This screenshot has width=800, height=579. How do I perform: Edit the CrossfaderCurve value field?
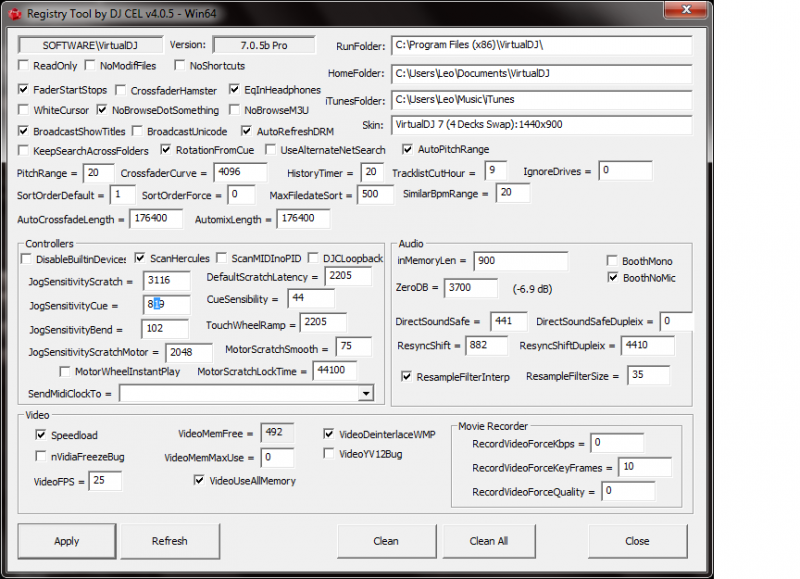click(240, 172)
